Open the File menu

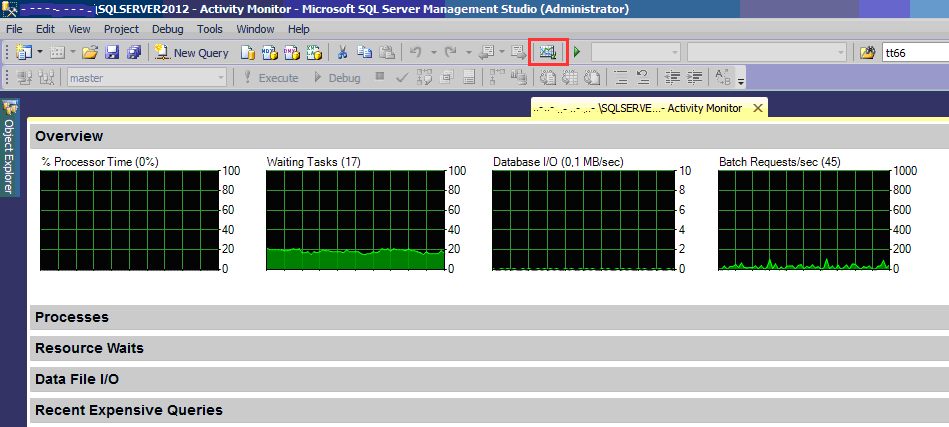tap(14, 29)
